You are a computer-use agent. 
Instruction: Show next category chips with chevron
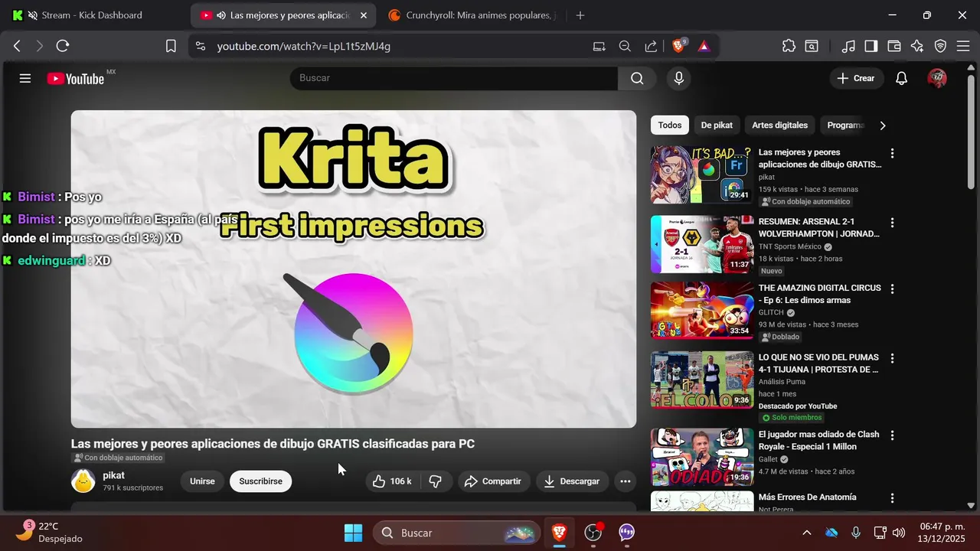pos(882,126)
